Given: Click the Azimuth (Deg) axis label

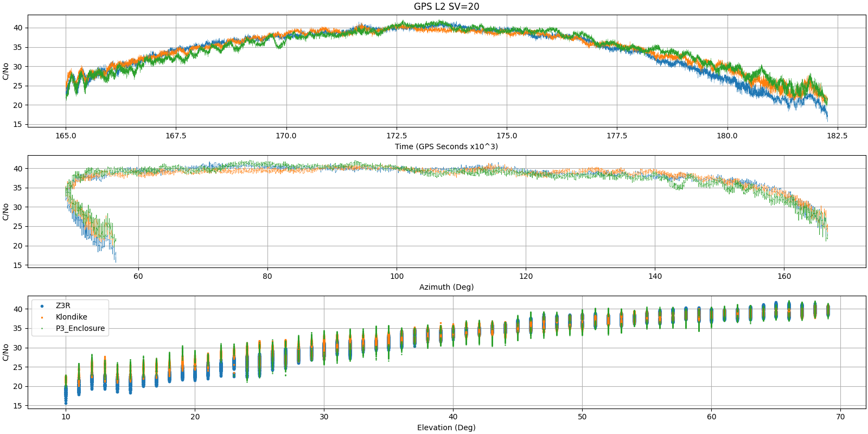Looking at the screenshot, I should (x=446, y=287).
